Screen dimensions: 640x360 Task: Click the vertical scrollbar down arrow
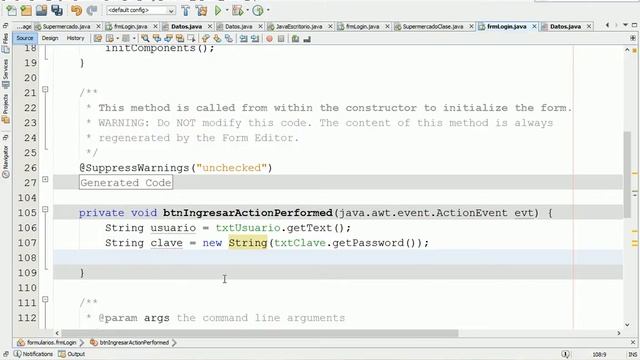tap(627, 325)
